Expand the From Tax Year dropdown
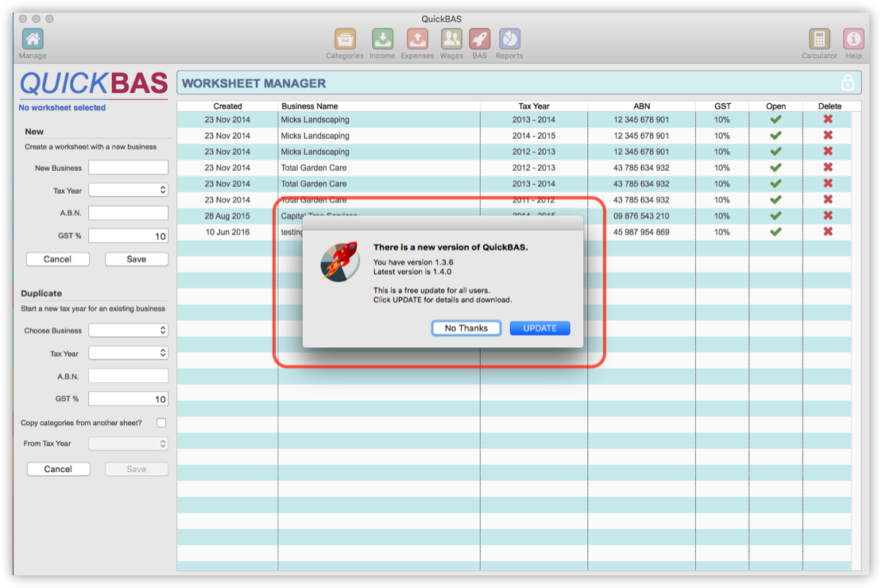This screenshot has height=588, width=882. pyautogui.click(x=128, y=443)
